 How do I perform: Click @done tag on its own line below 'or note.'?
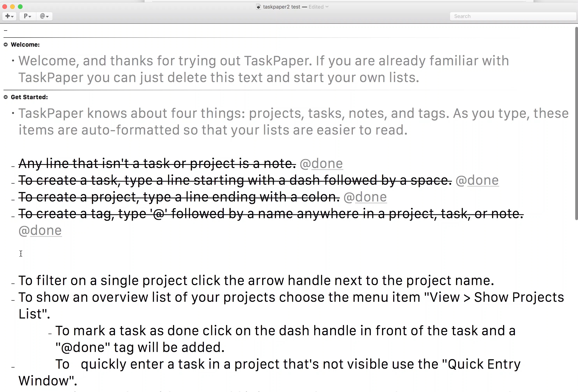pos(40,231)
